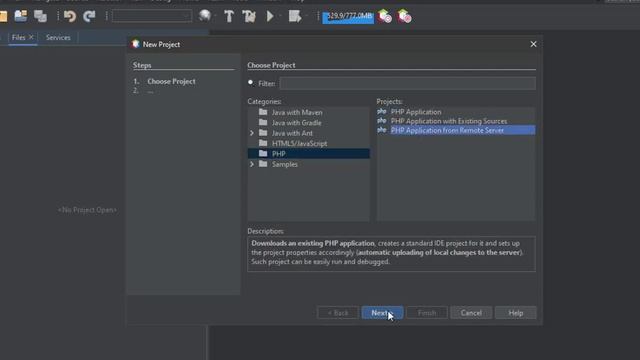Image resolution: width=640 pixels, height=360 pixels.
Task: Click the Clean and Build icon
Action: [x=249, y=16]
